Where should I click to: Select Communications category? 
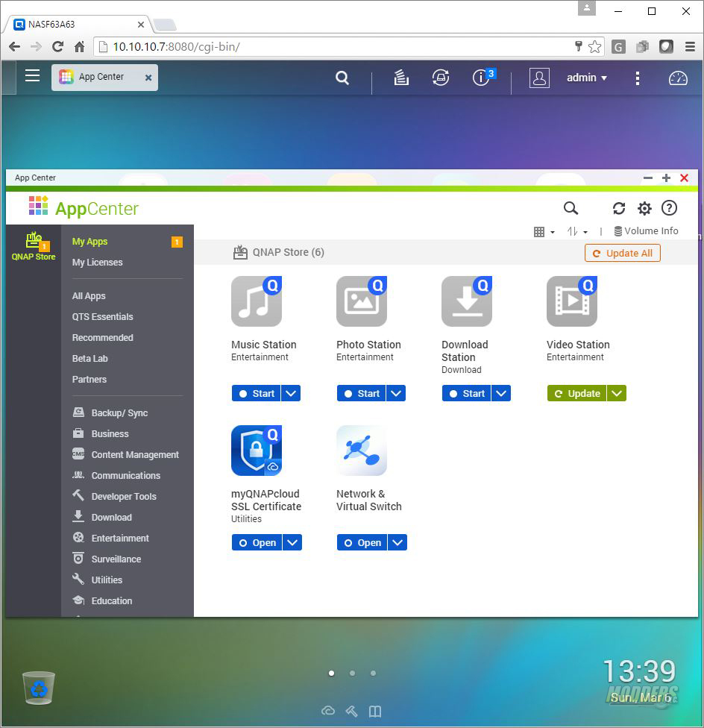pyautogui.click(x=116, y=475)
